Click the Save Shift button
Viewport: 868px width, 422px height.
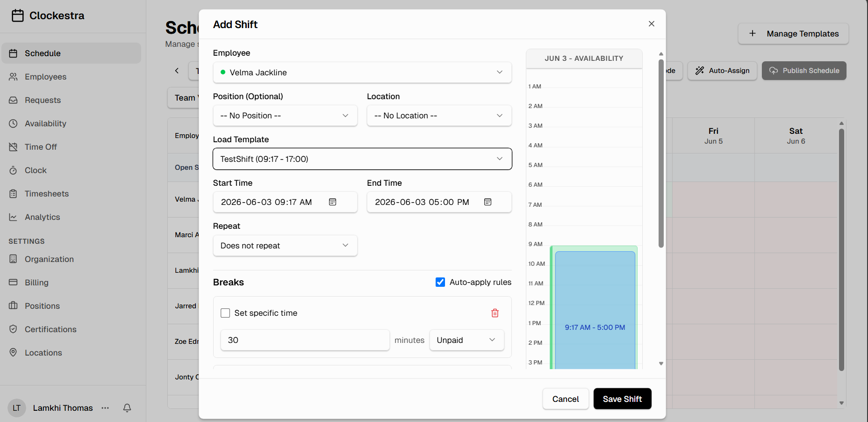[622, 399]
